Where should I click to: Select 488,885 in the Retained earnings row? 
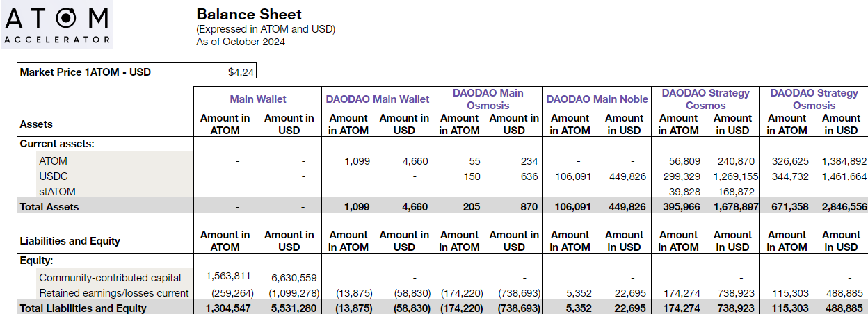pos(843,293)
